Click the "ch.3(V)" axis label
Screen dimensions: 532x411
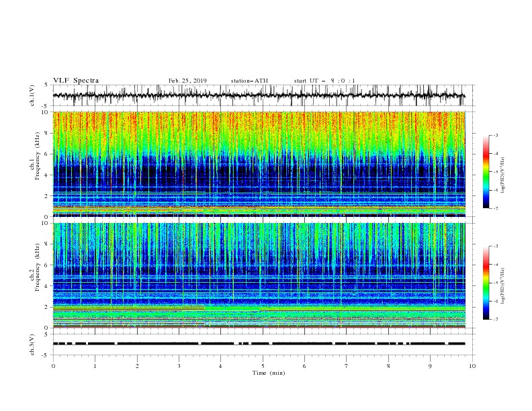coord(32,345)
